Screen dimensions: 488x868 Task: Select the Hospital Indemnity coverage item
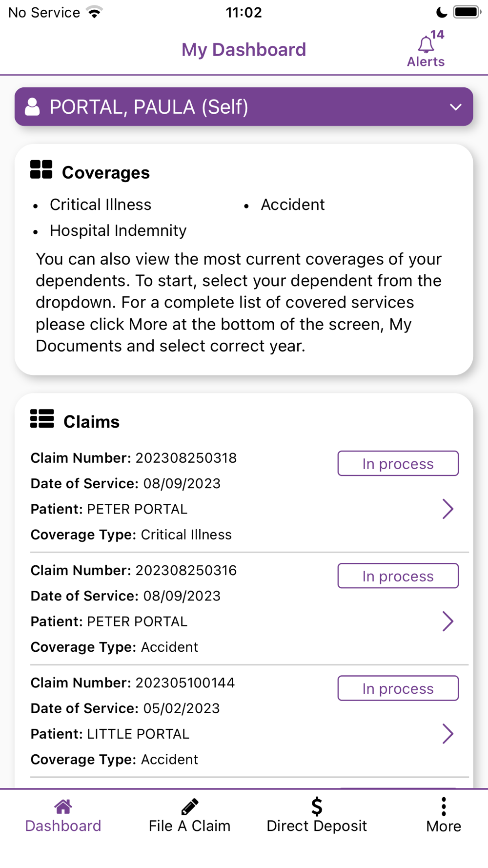click(118, 230)
